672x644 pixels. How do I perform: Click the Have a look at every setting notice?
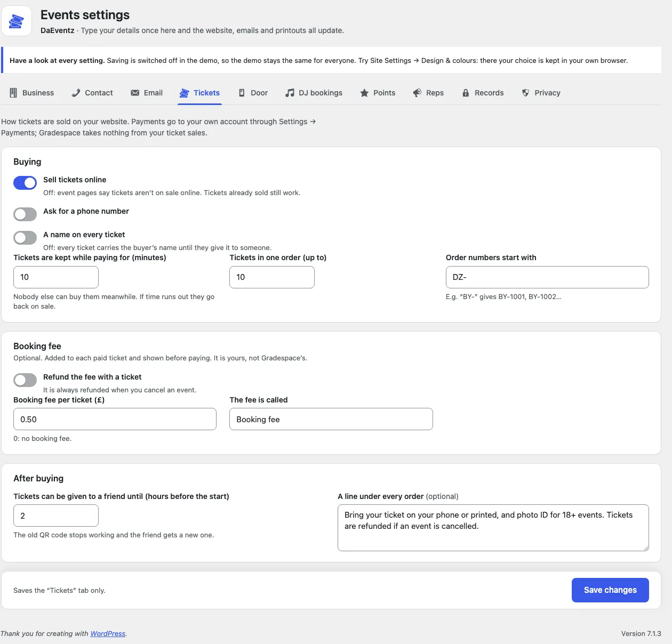pos(332,60)
